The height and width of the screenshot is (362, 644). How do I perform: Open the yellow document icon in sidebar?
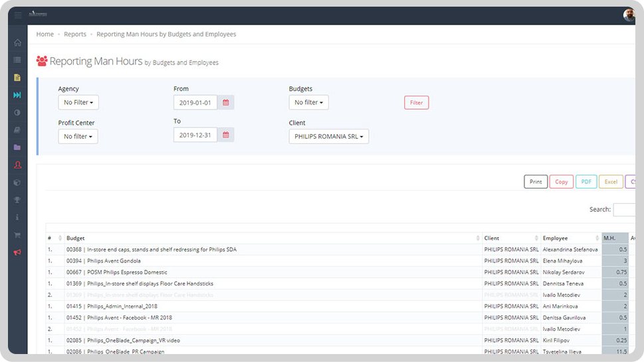[17, 78]
